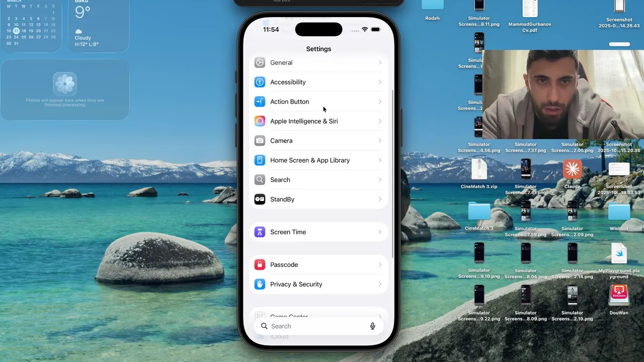Select Simulator Screens...7.37.png file
Viewport: 644px width, 362px height.
pos(526,147)
